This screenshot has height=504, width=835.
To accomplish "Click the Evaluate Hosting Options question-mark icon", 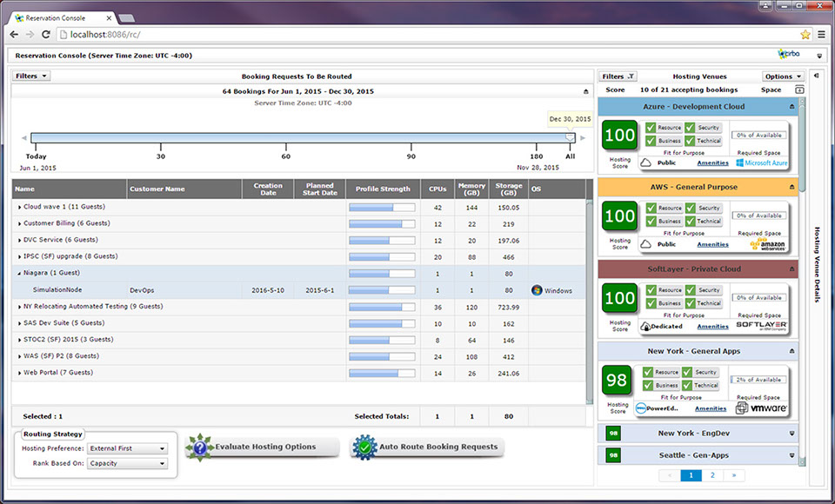I will click(199, 448).
